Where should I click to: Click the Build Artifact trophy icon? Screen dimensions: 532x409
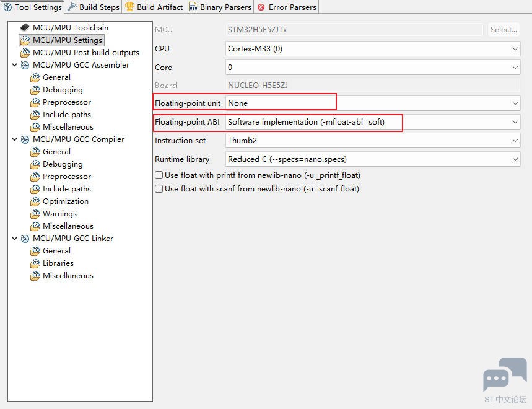(129, 6)
